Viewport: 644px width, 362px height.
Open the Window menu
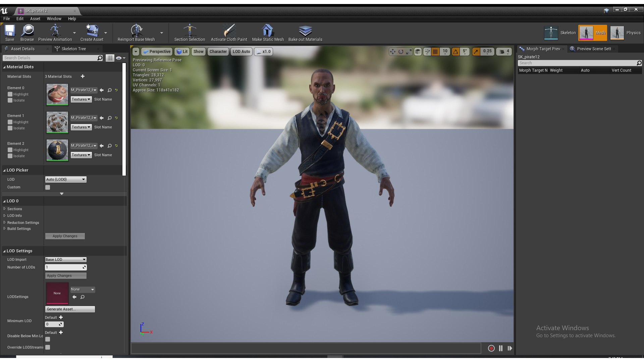54,19
